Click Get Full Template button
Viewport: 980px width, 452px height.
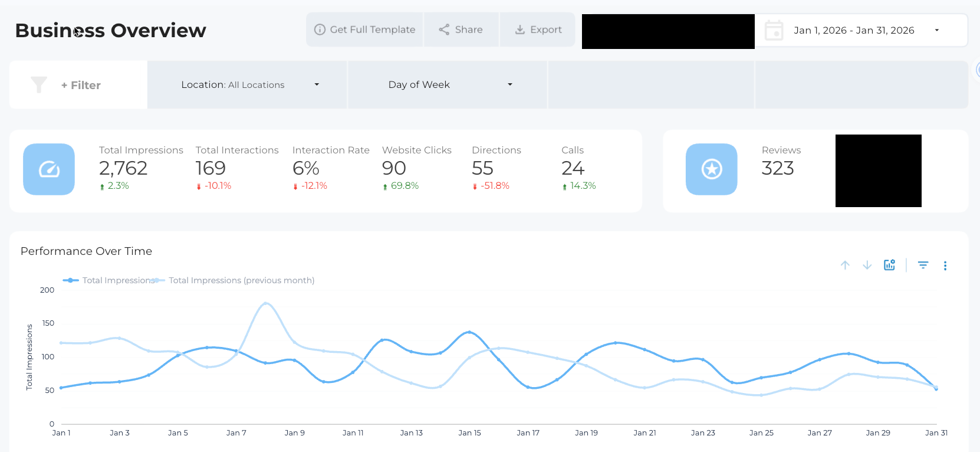(364, 30)
